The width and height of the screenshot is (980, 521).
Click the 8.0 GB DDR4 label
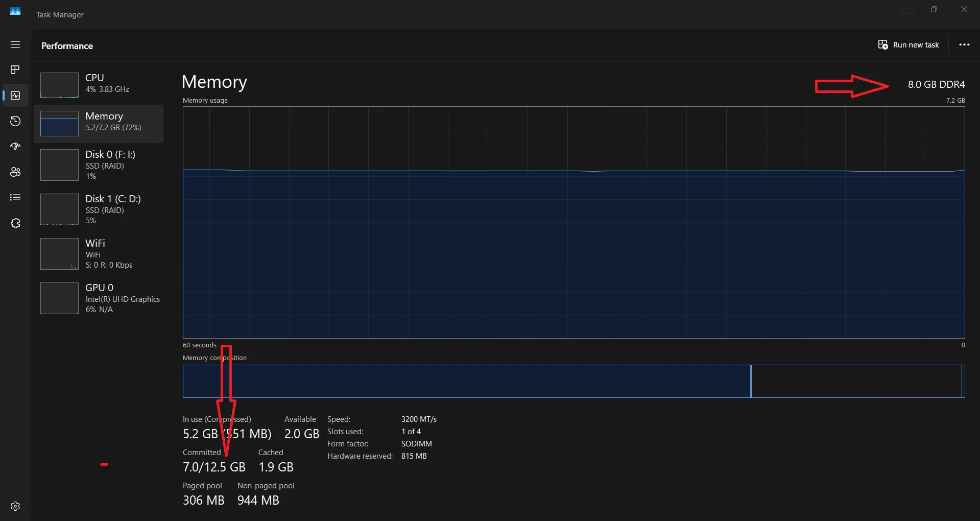936,84
